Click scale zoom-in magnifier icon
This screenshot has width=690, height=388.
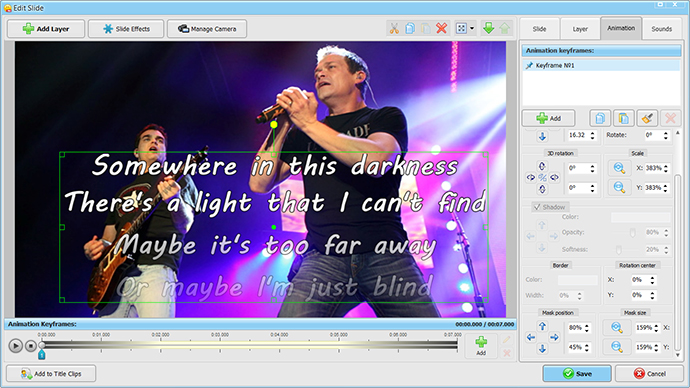point(619,168)
